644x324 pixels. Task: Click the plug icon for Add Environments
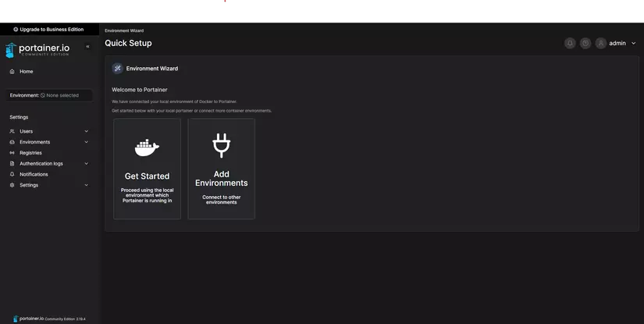coord(221,146)
